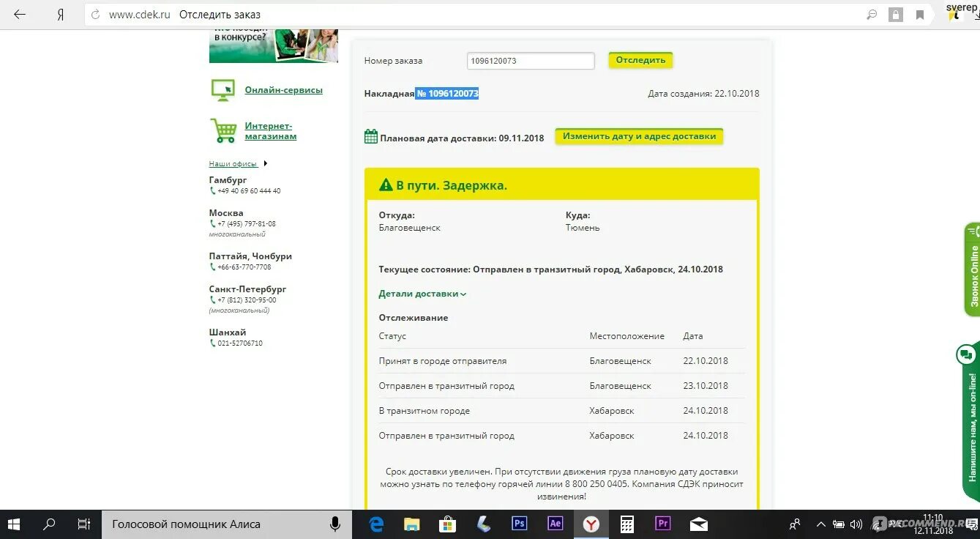Switch to Yandex Browser on the taskbar

pos(591,524)
